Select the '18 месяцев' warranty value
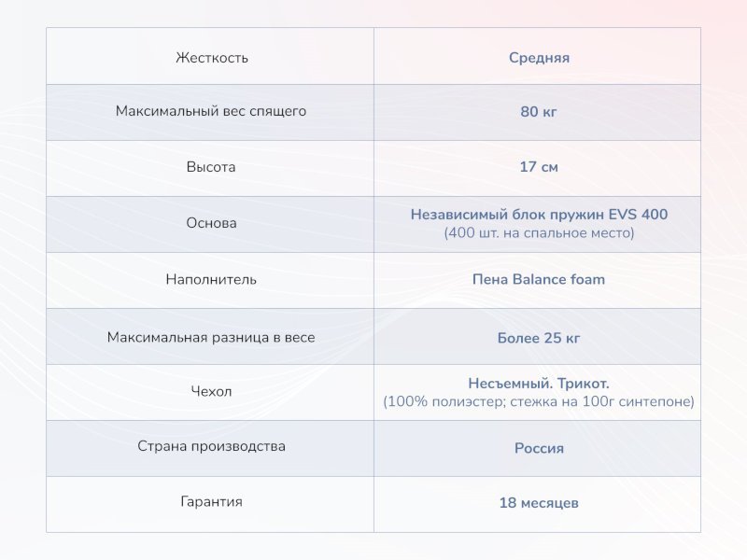 539,504
